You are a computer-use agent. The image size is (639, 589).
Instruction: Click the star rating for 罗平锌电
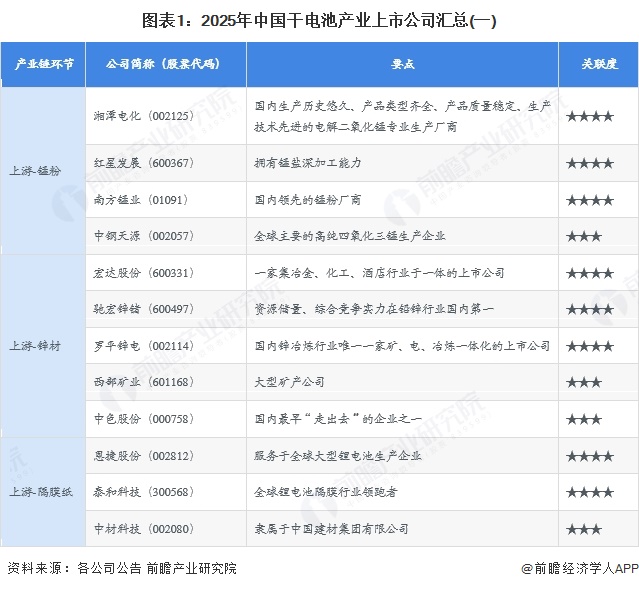589,346
